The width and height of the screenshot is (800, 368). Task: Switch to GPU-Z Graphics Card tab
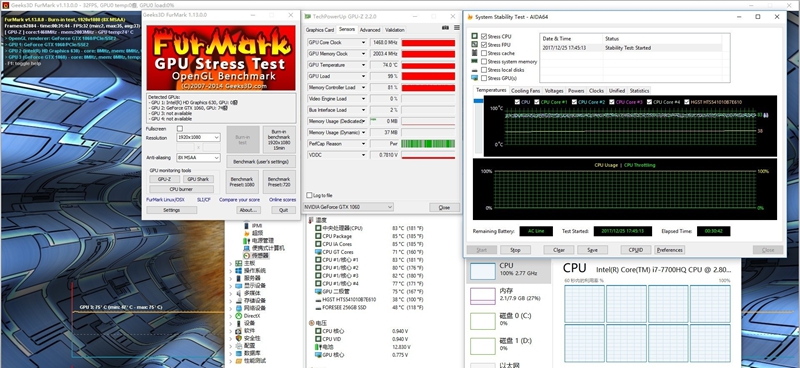click(x=320, y=30)
